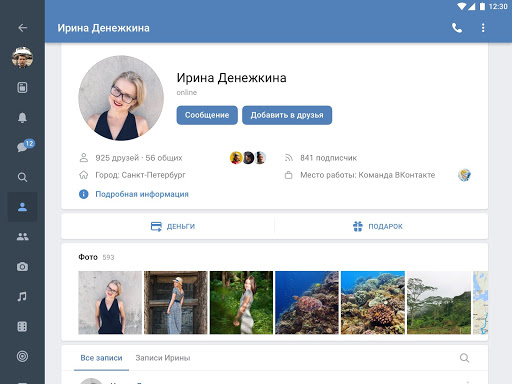Search wall posts with magnifier icon
The height and width of the screenshot is (384, 512).
pos(464,358)
